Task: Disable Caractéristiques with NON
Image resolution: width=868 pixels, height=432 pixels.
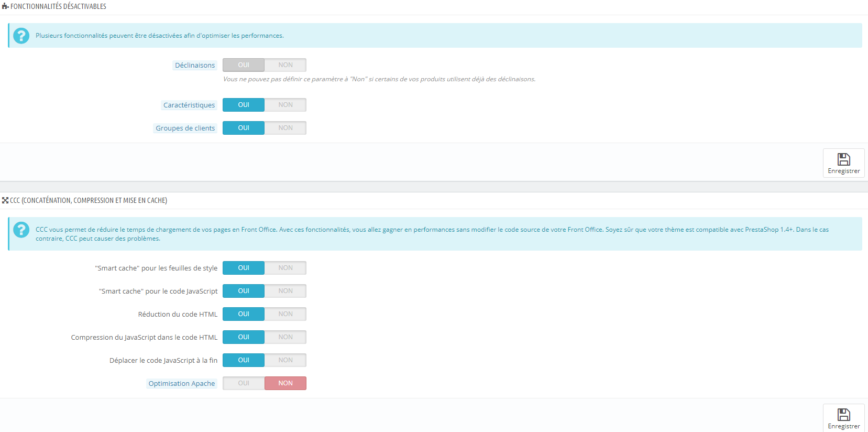Action: (285, 105)
